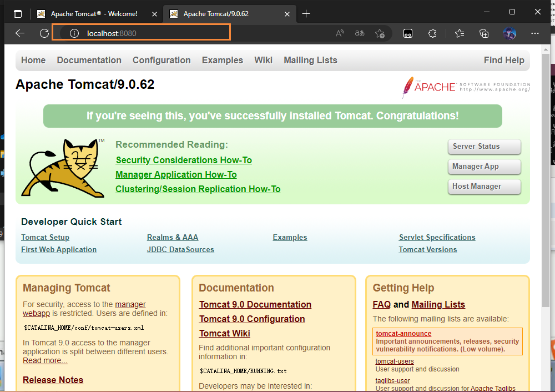Open the taglibs-user mailing list link

click(x=392, y=381)
